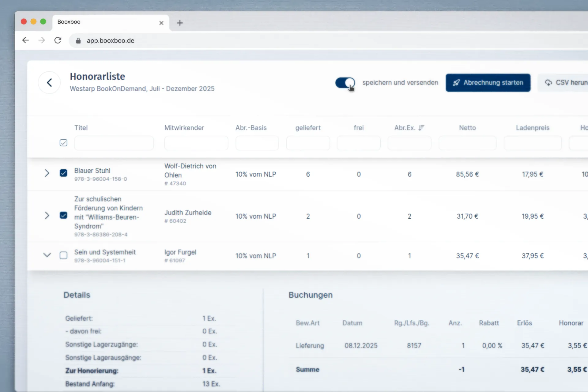Open a new browser tab with plus icon

[x=180, y=23]
